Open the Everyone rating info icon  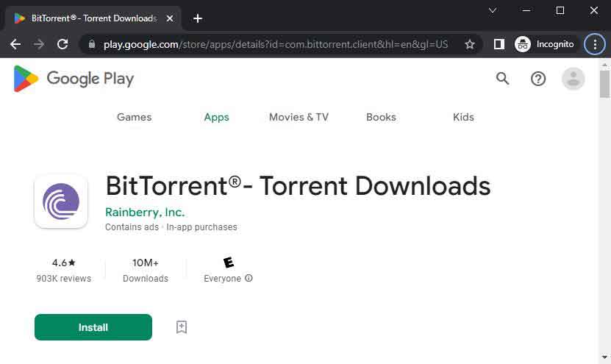click(249, 278)
